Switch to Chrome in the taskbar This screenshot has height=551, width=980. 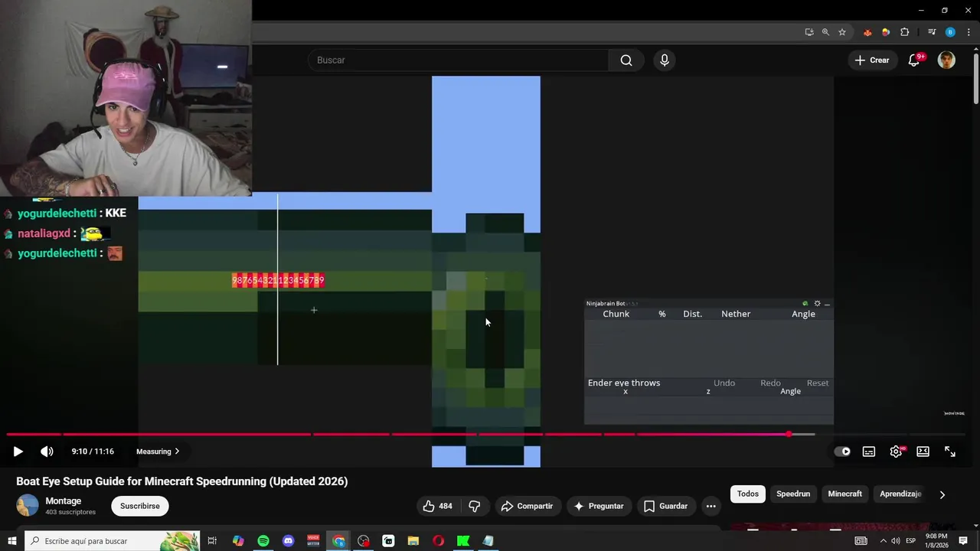point(338,541)
